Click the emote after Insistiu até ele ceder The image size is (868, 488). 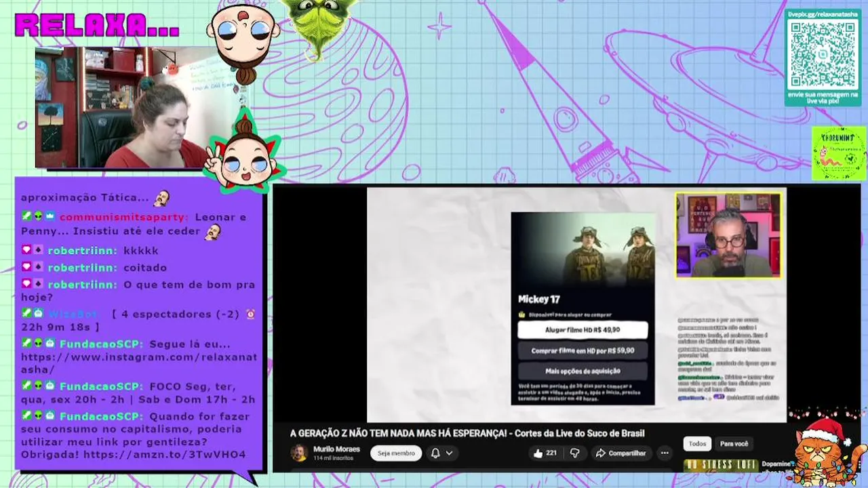(213, 232)
